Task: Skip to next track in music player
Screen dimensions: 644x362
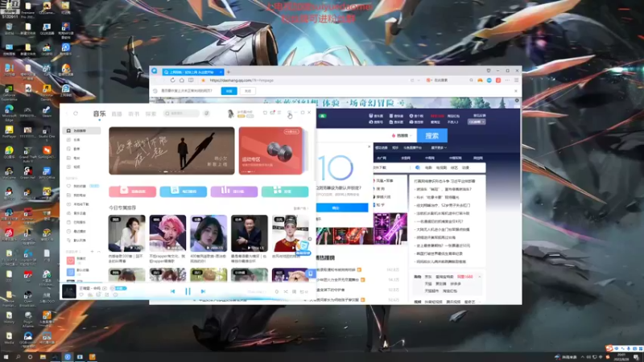Action: tap(203, 291)
